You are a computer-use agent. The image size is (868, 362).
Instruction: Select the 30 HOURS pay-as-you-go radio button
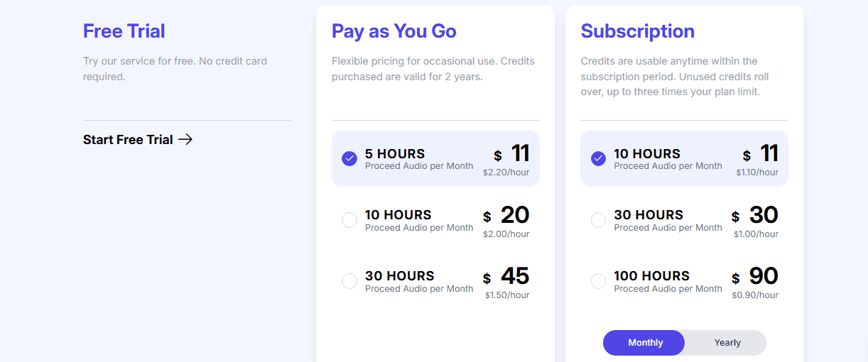pos(349,281)
